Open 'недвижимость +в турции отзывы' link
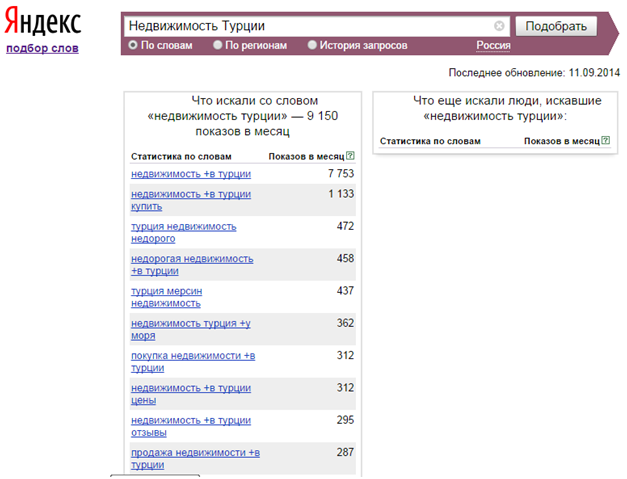 (x=191, y=427)
